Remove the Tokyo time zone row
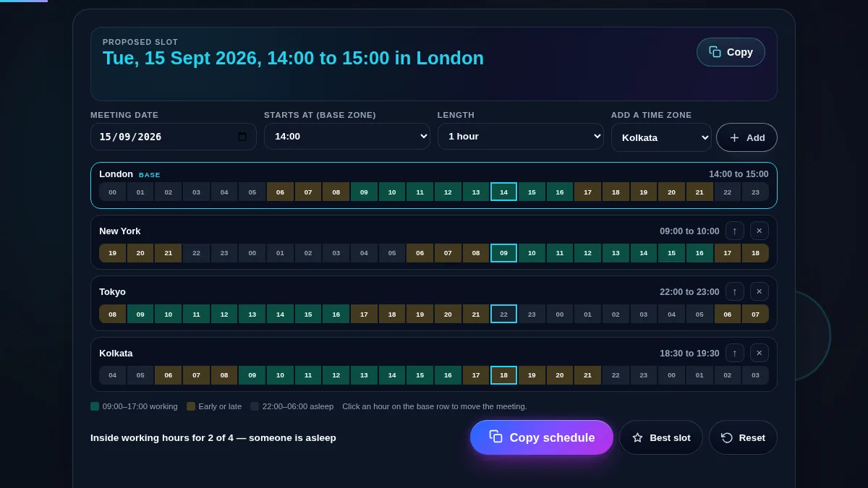Viewport: 868px width, 488px height. (759, 291)
